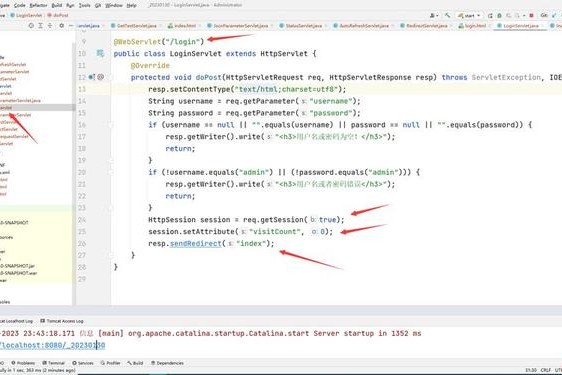Open the Tools menu
This screenshot has height=375, width=562.
pyautogui.click(x=85, y=5)
